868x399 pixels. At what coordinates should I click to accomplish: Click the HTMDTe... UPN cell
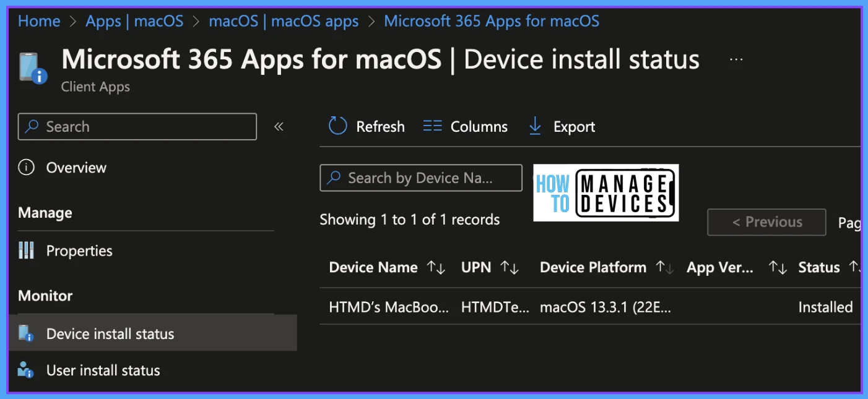tap(495, 307)
